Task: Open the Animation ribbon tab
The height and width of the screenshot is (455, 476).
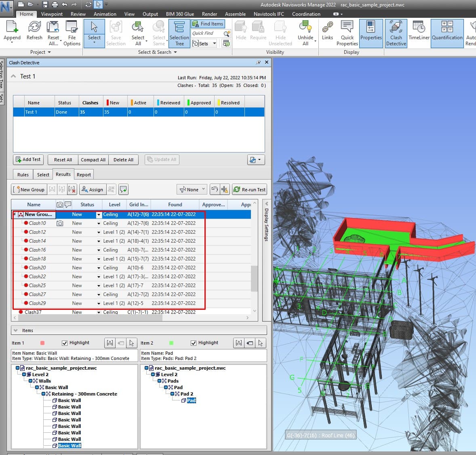Action: coord(105,14)
